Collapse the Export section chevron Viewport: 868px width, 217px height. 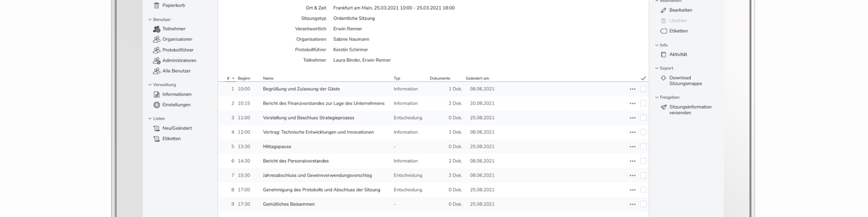coord(657,68)
